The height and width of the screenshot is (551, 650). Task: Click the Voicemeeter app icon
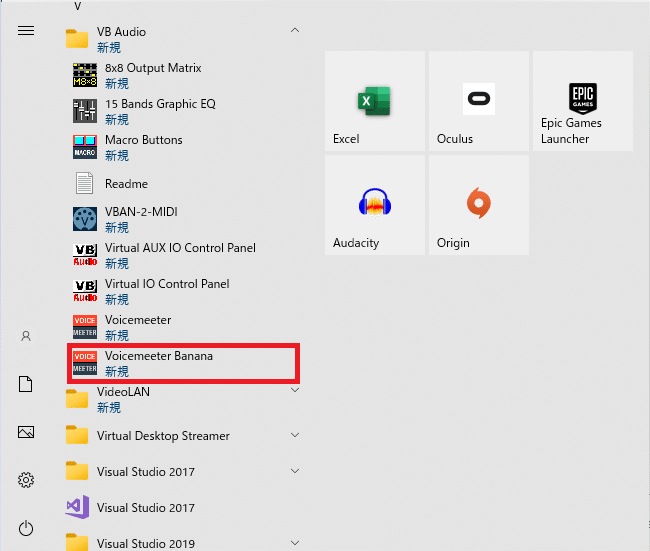(x=85, y=327)
